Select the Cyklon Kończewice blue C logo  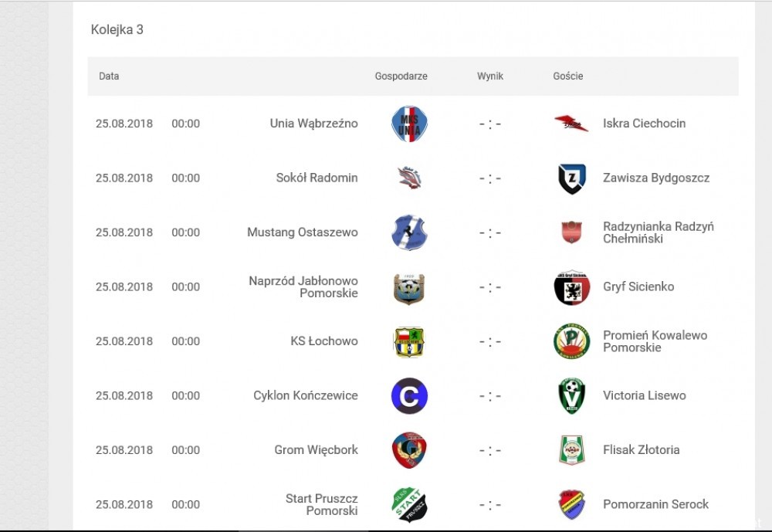pyautogui.click(x=409, y=396)
